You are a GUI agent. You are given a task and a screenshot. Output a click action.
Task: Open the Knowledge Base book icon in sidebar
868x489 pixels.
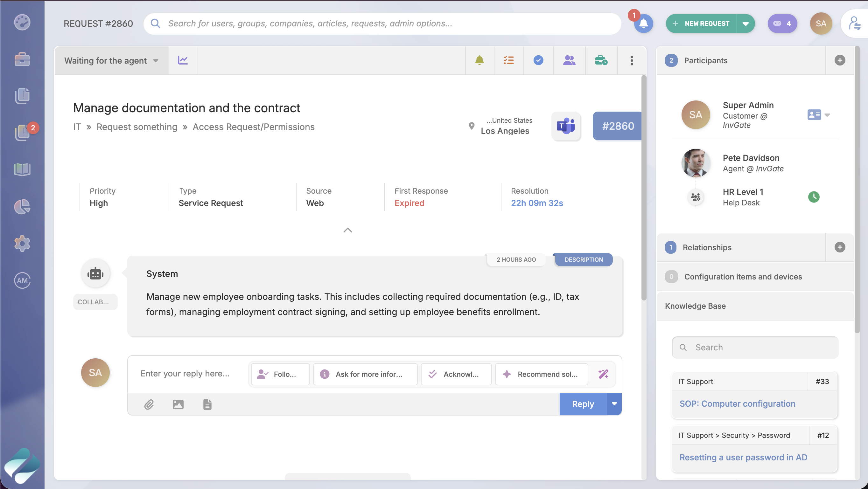22,169
